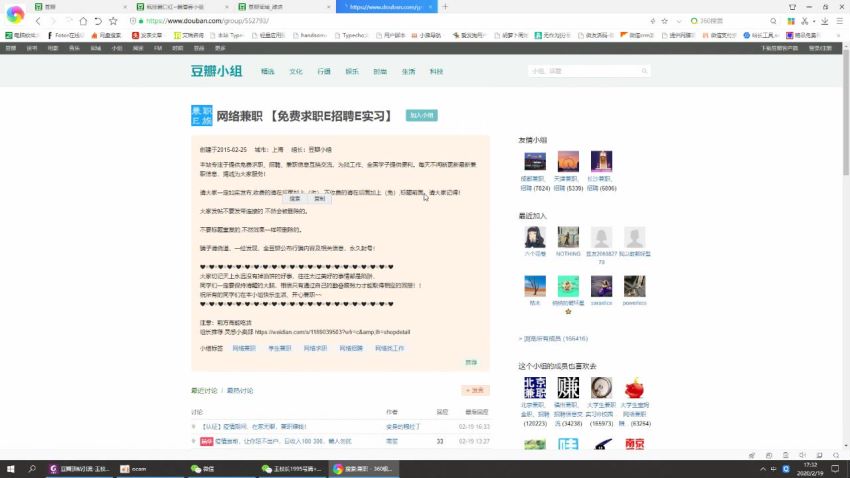Open a new browser tab
The image size is (850, 478).
445,7
